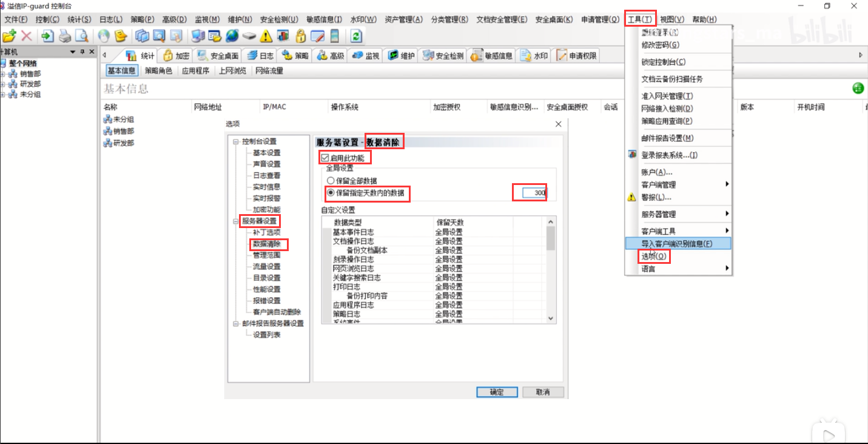The width and height of the screenshot is (868, 444).
Task: Click the screen magnifier toolbar icon
Action: (x=159, y=36)
